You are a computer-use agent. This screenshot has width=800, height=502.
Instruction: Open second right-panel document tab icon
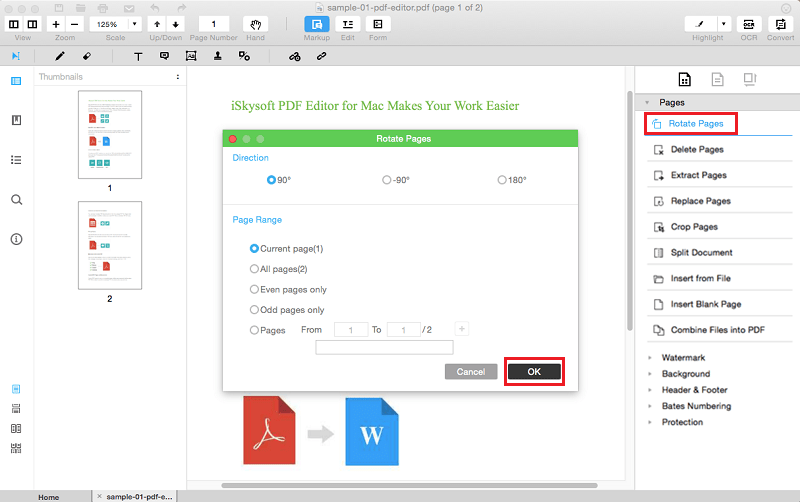717,79
